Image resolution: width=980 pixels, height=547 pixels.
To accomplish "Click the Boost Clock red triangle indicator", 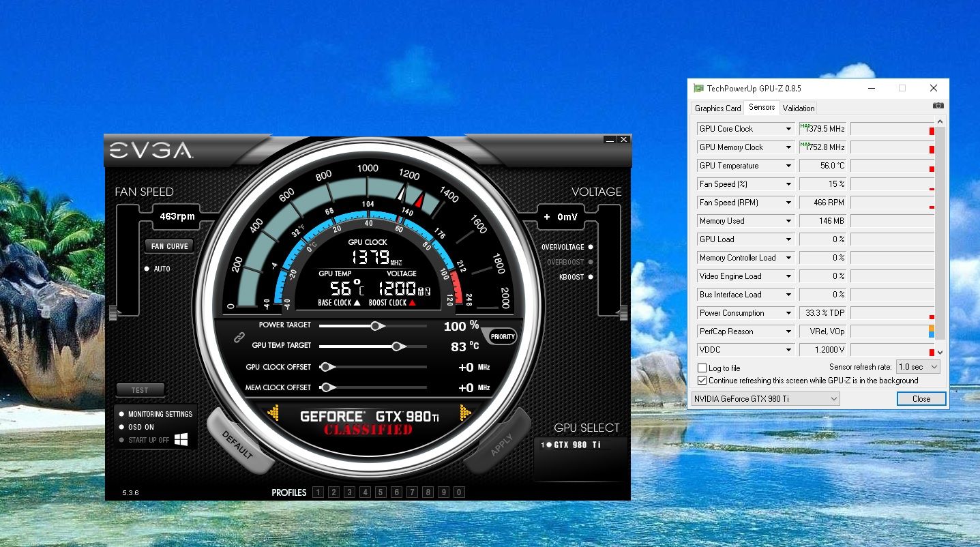I will [412, 302].
